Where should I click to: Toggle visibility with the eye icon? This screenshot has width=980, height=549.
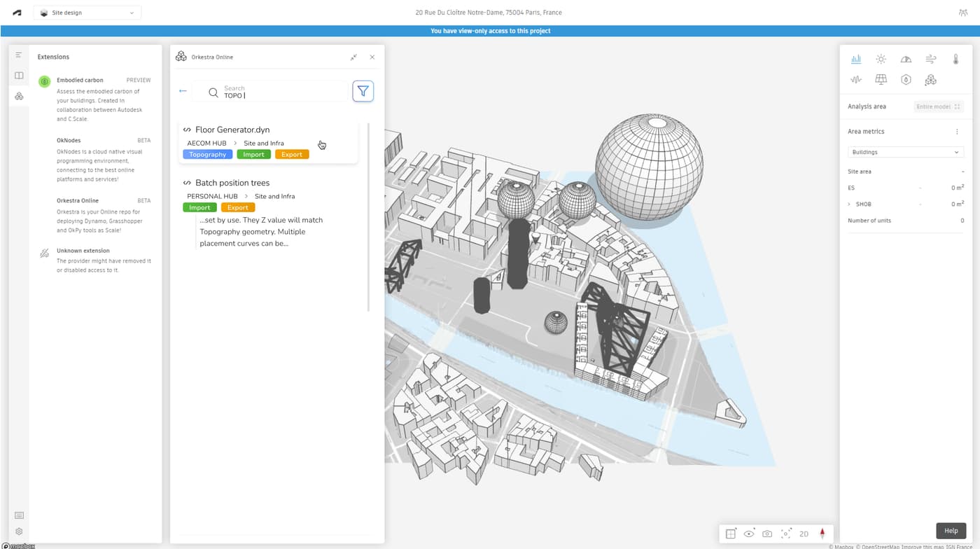[x=749, y=534]
